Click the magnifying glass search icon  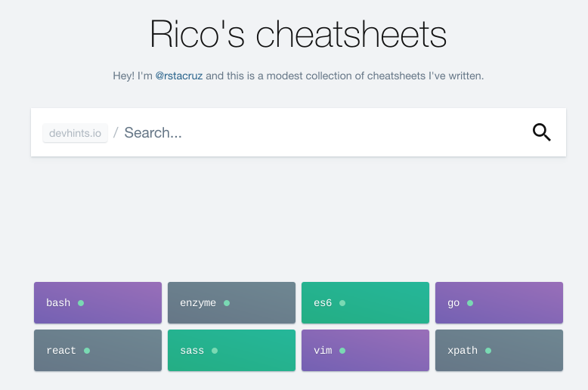[541, 132]
